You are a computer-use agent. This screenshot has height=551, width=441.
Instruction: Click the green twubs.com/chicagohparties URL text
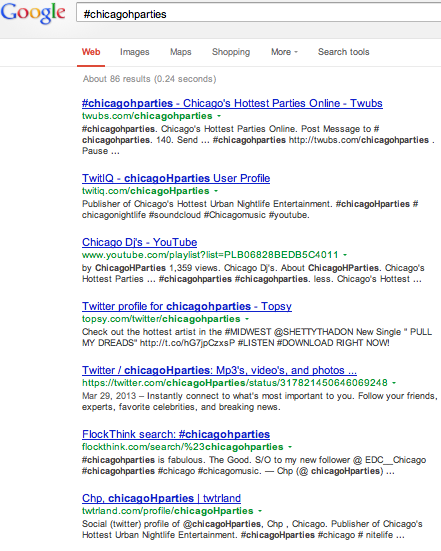click(147, 116)
